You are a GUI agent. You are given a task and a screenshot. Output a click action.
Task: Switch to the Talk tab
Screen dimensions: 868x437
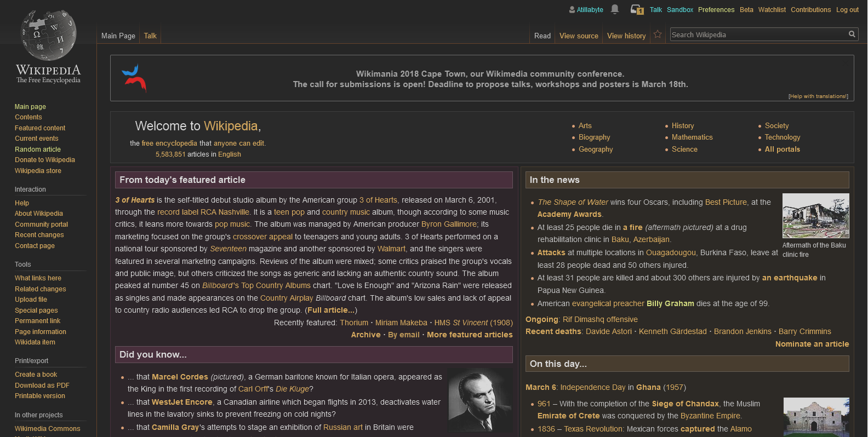coord(150,36)
